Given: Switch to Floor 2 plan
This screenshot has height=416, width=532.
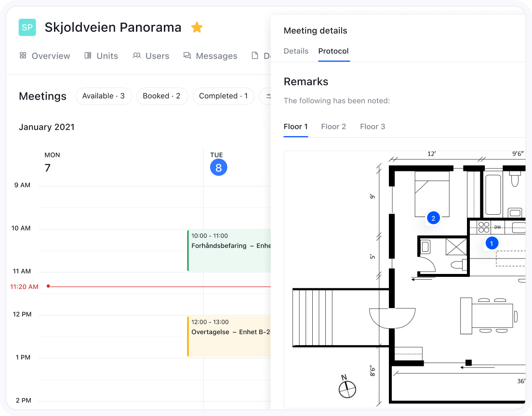Looking at the screenshot, I should [x=333, y=127].
